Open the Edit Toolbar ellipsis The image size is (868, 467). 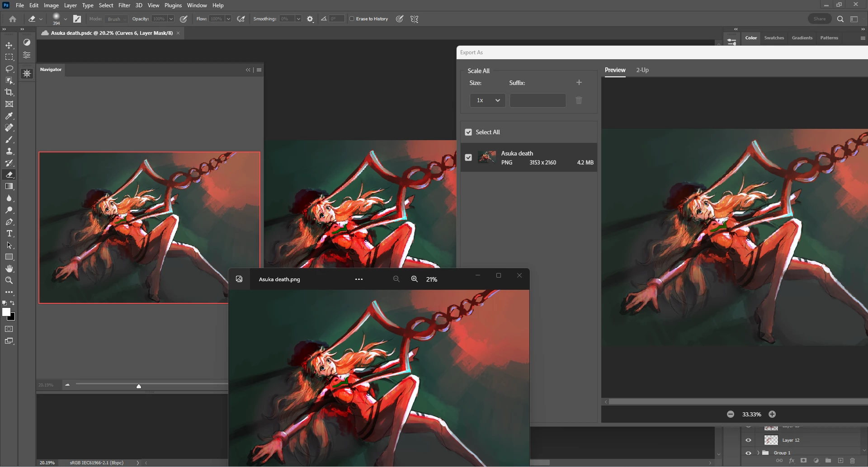click(9, 292)
